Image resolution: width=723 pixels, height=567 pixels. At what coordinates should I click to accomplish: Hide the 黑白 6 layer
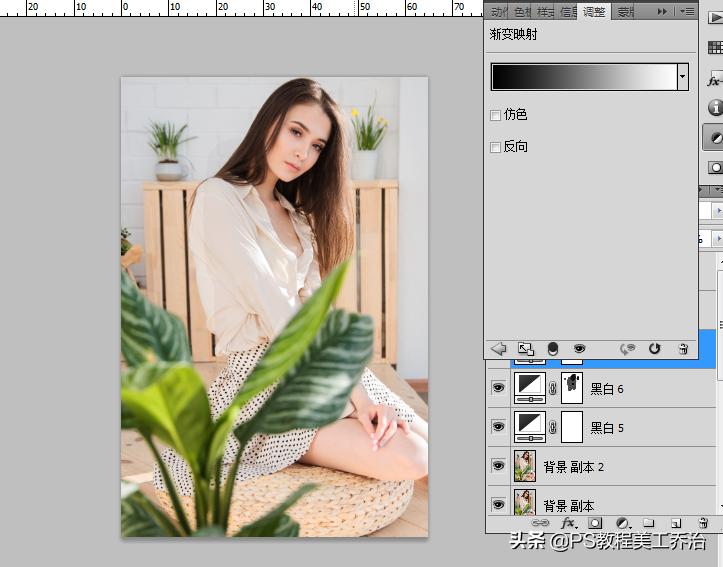coord(498,388)
